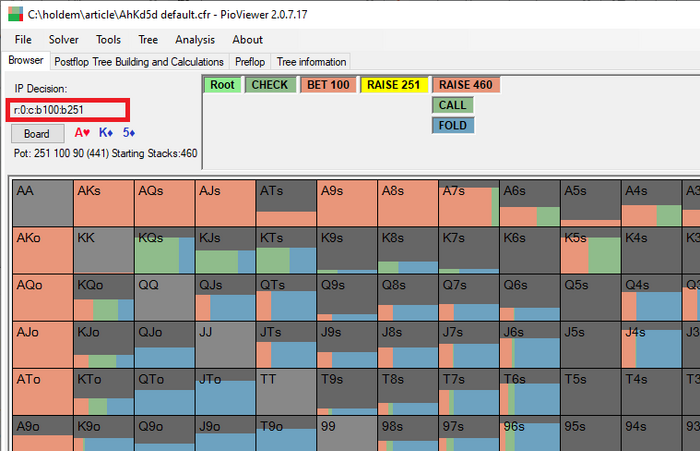The width and height of the screenshot is (700, 451).
Task: Click the ace of hearts board card
Action: coord(82,133)
